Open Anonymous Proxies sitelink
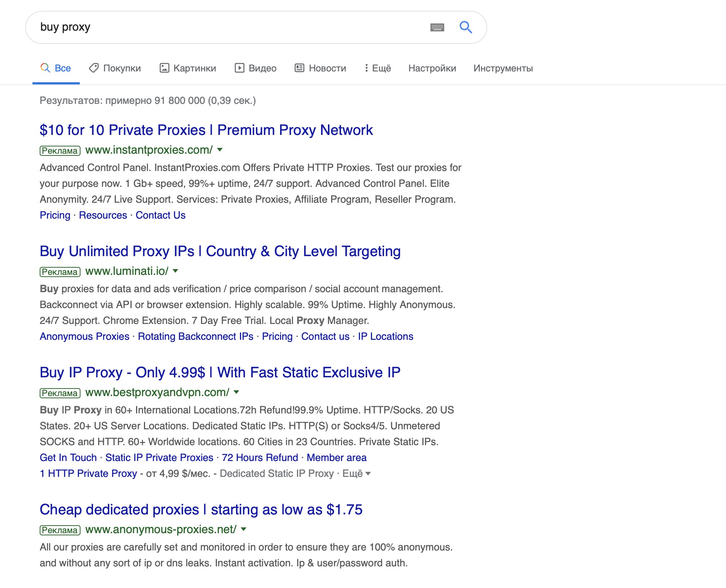726x588 pixels. [x=84, y=337]
